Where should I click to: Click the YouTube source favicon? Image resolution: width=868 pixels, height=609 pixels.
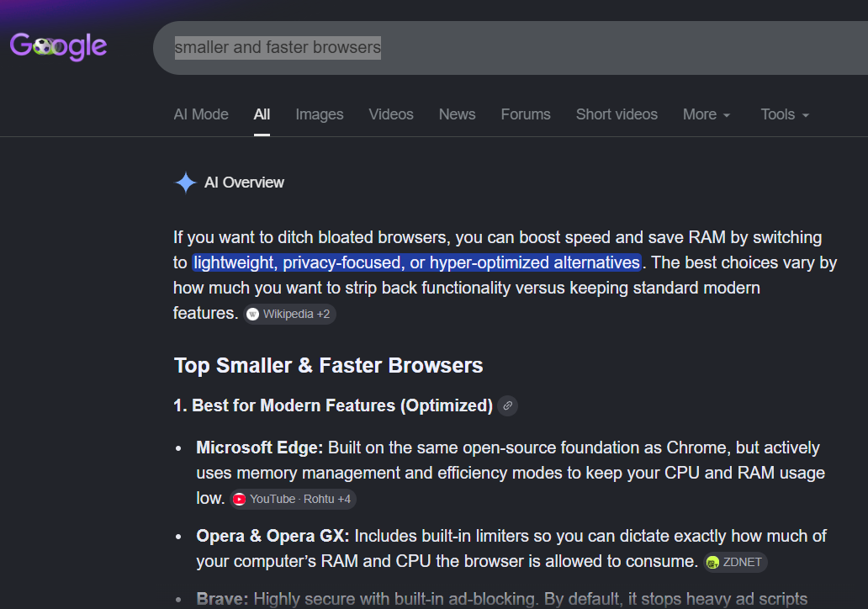[239, 500]
